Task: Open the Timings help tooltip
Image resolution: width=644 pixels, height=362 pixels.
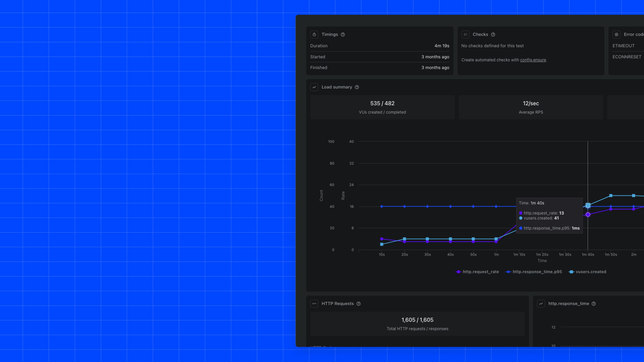Action: point(343,35)
